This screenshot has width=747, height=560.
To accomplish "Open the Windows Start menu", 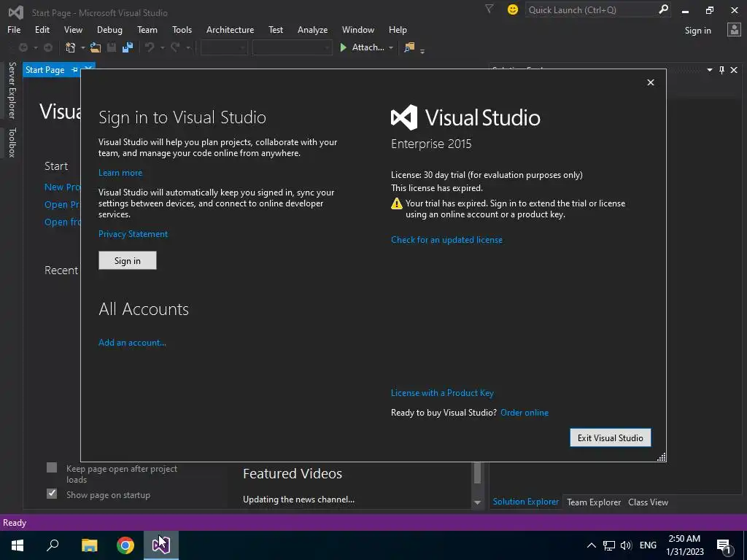I will click(18, 545).
